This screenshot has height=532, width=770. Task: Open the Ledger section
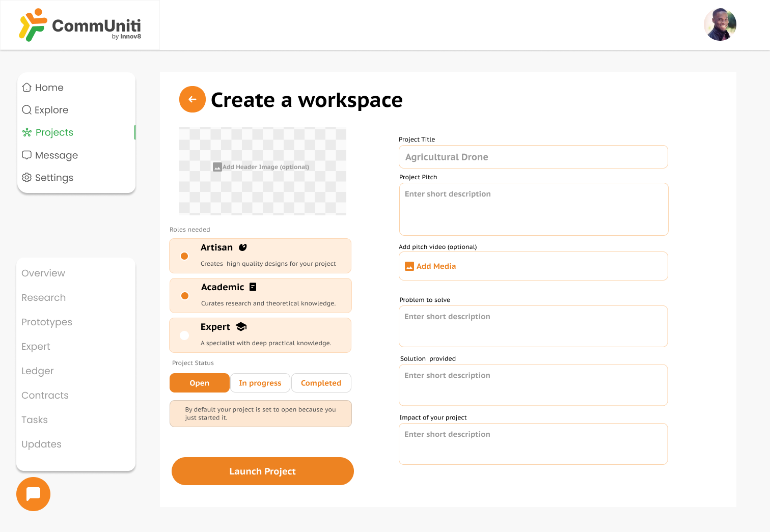pos(38,371)
